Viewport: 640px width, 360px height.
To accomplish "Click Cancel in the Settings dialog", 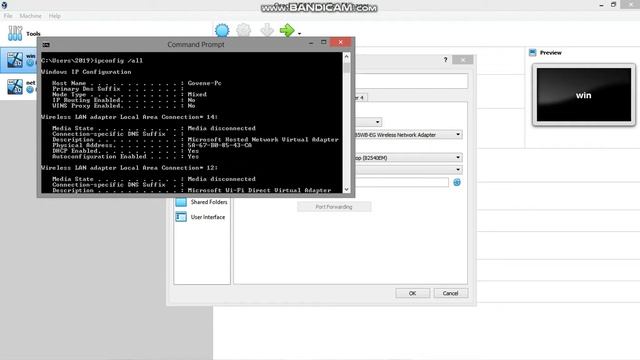I will 450,293.
